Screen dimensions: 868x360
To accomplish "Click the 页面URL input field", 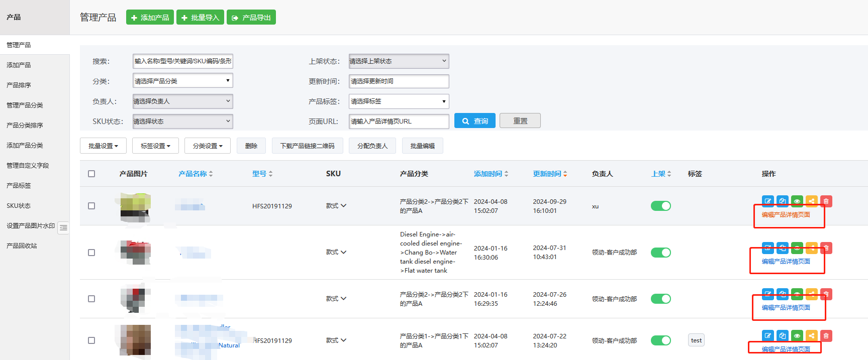I will tap(399, 122).
